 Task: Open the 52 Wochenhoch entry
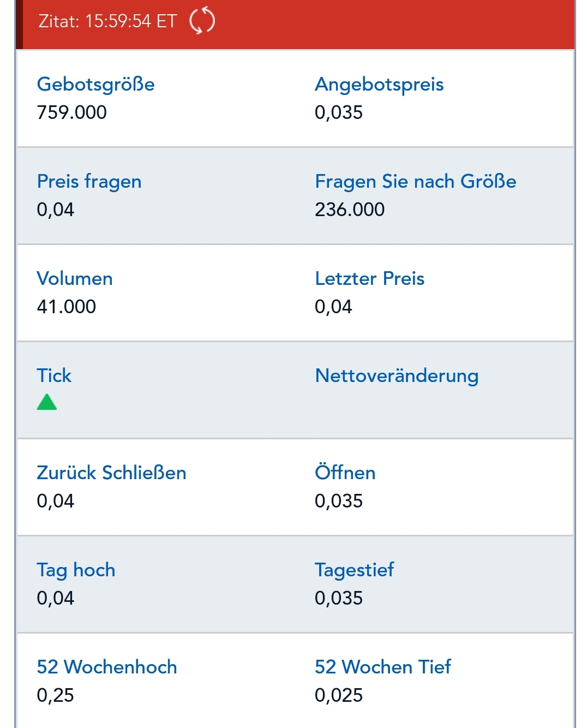click(107, 667)
